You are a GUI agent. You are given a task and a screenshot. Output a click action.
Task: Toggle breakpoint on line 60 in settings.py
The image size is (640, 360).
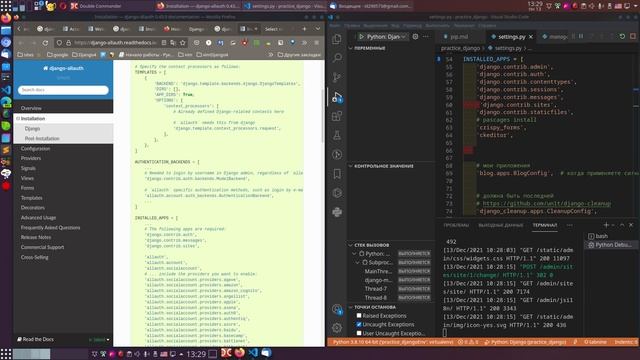pyautogui.click(x=439, y=105)
